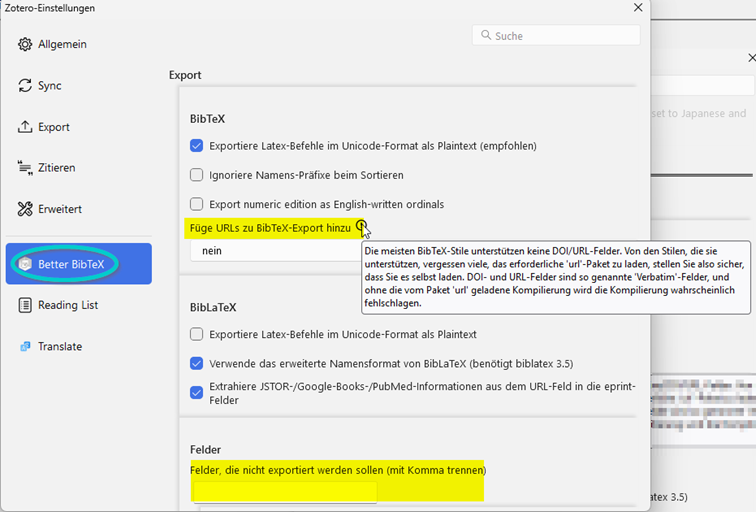756x512 pixels.
Task: Open the URL export dropdown showing nein
Action: pyautogui.click(x=276, y=251)
